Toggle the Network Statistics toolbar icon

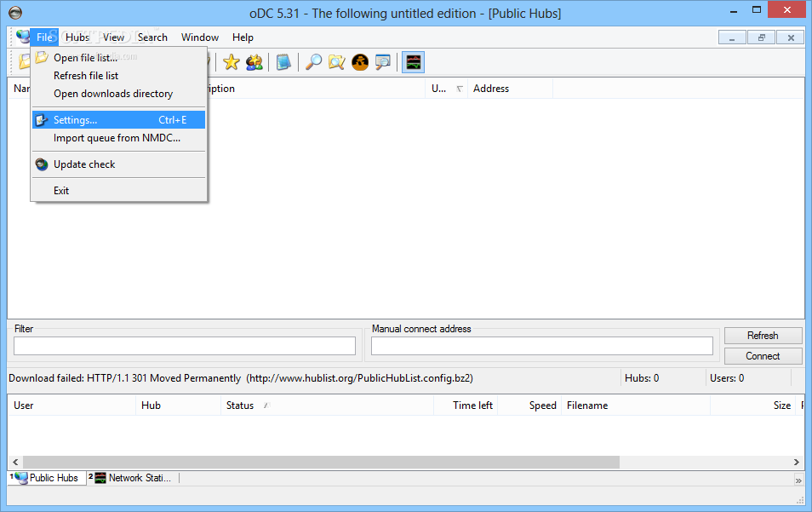coord(414,62)
